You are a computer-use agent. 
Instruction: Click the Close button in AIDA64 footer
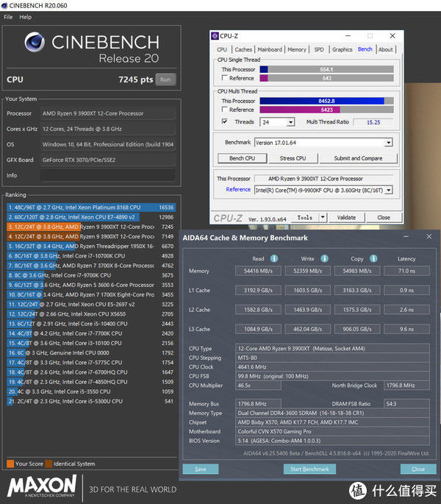[x=418, y=469]
